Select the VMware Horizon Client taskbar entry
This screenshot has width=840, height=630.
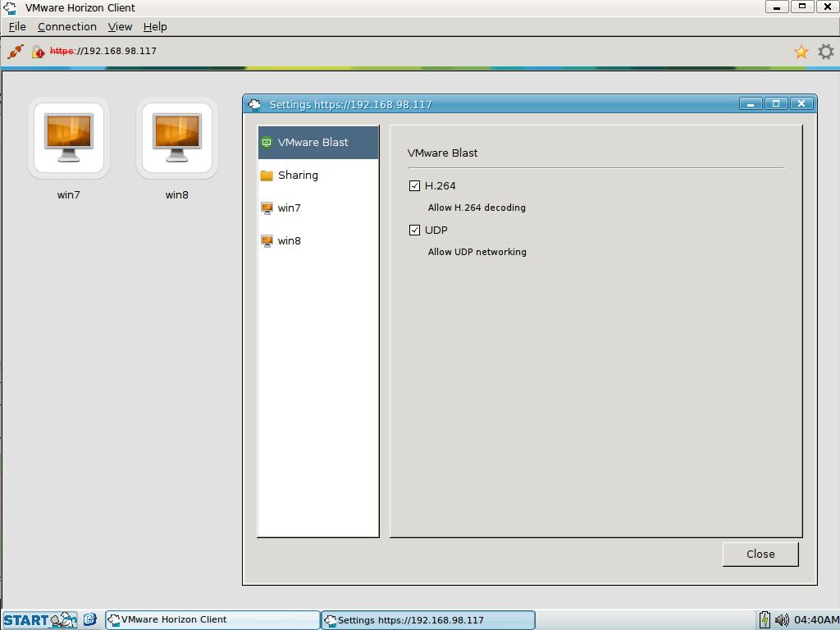click(212, 619)
